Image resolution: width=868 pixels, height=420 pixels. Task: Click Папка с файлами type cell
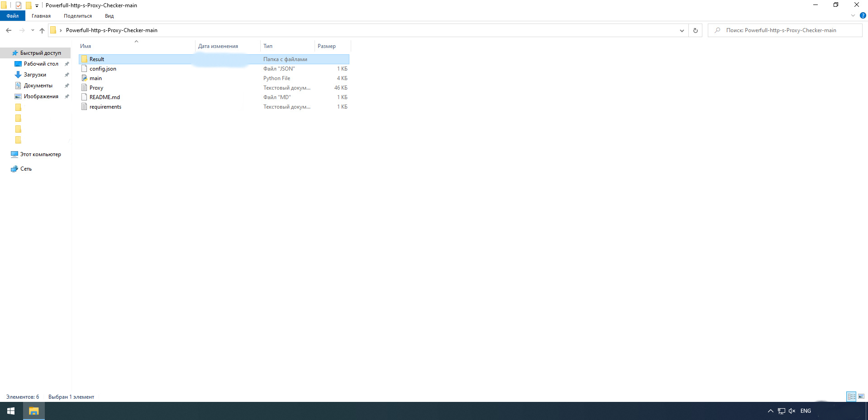(x=285, y=59)
